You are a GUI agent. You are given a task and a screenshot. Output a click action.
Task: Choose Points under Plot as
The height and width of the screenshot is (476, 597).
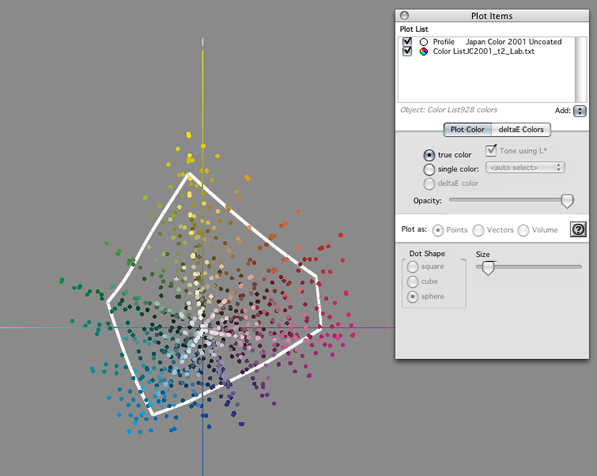(438, 230)
